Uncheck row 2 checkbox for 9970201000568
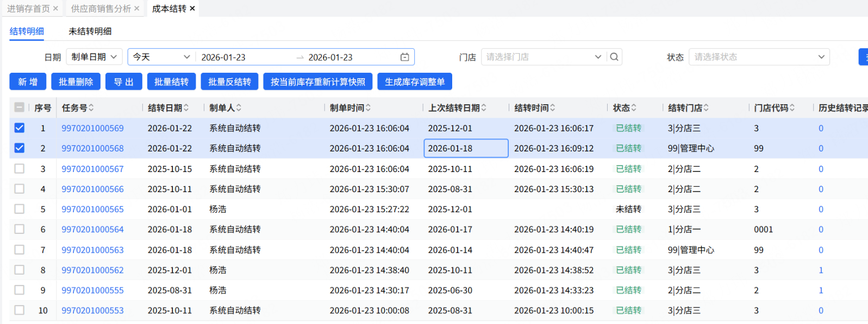Screen dimensions: 868x324 19,148
